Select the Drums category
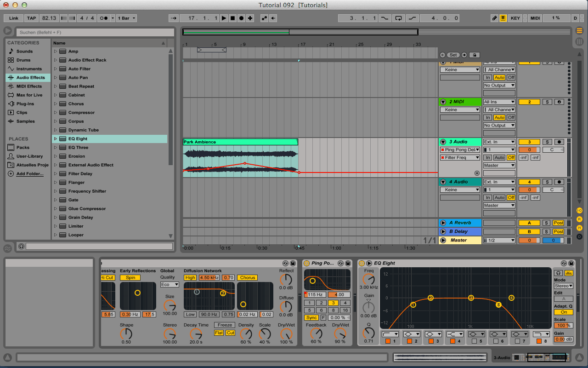Screen dimensions: 588x368 click(x=23, y=60)
